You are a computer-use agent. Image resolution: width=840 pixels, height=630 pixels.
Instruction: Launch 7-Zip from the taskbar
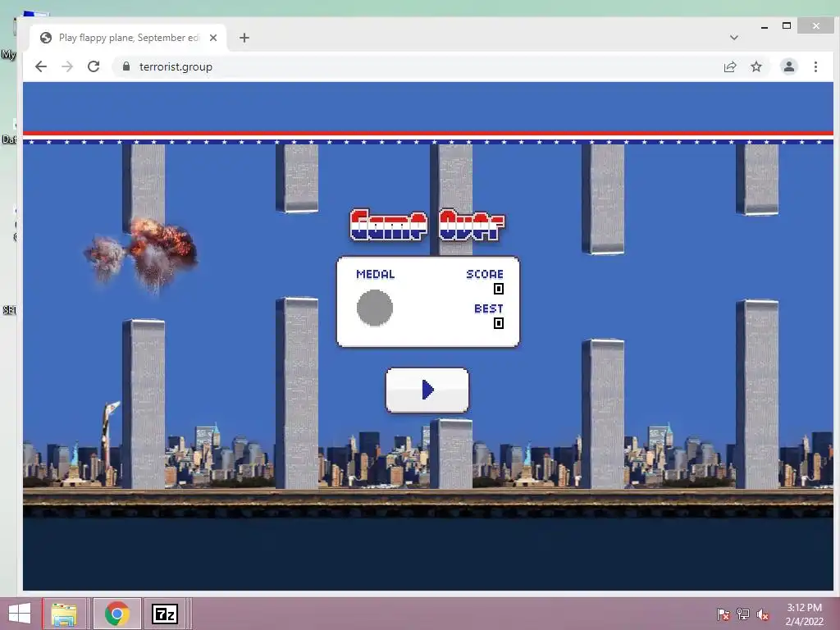pos(164,614)
